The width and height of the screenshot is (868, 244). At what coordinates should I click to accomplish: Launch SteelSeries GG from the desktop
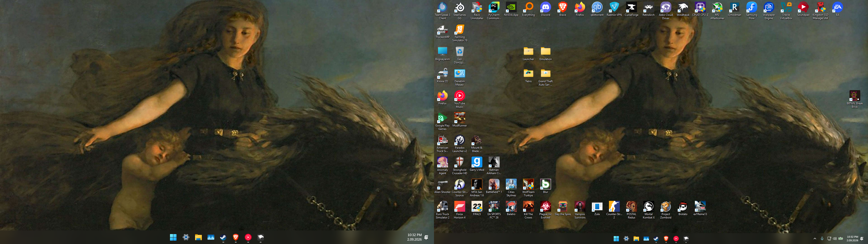point(460,11)
